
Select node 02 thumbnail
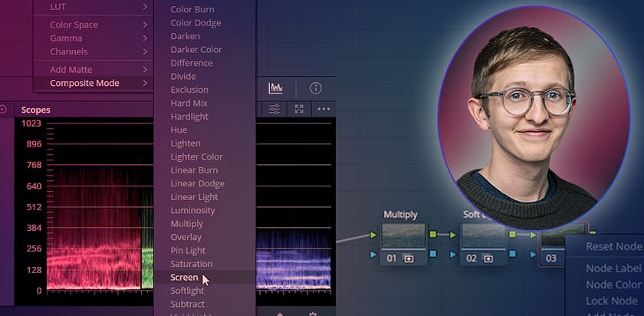click(x=483, y=236)
